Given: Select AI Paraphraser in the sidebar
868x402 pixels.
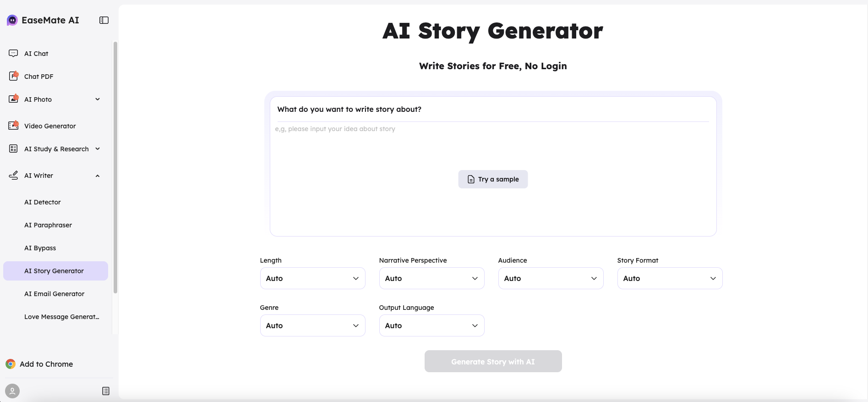Looking at the screenshot, I should 48,225.
